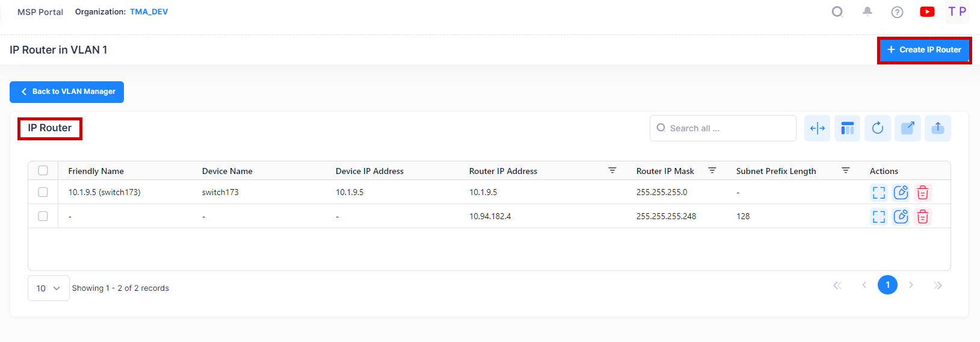Image resolution: width=980 pixels, height=342 pixels.
Task: Open the help question mark icon
Action: [x=897, y=12]
